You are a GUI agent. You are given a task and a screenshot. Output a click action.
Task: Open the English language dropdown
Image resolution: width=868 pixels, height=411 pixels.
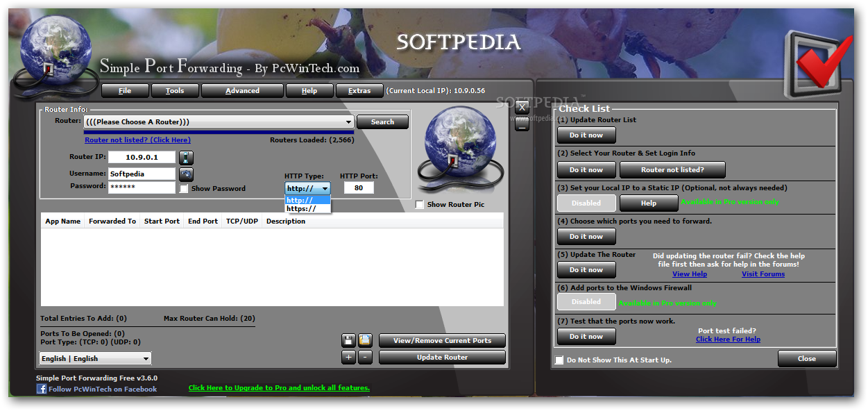click(95, 358)
